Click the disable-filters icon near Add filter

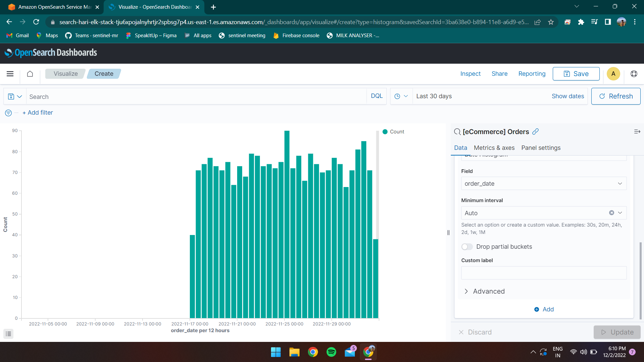tap(8, 113)
